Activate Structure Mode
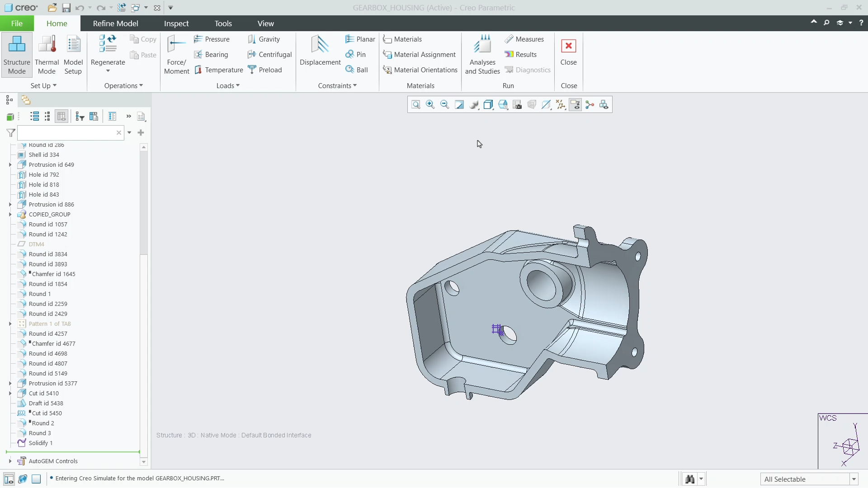This screenshot has width=868, height=488. 17,55
